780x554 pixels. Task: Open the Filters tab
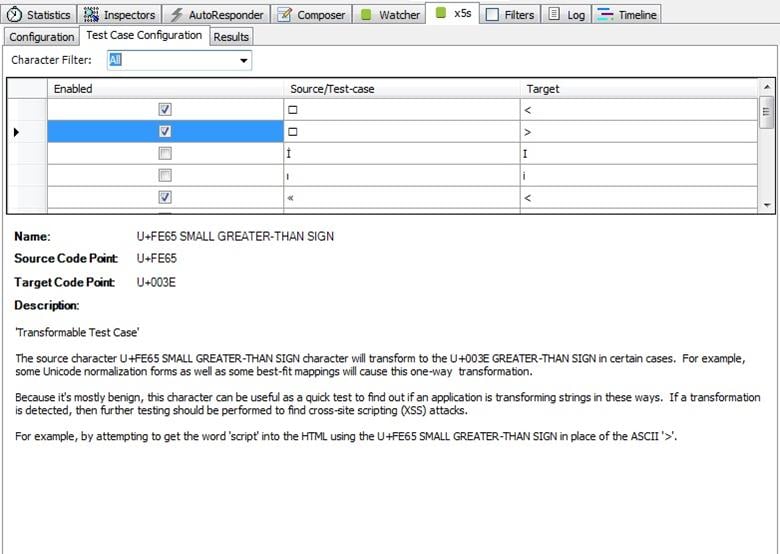(510, 15)
